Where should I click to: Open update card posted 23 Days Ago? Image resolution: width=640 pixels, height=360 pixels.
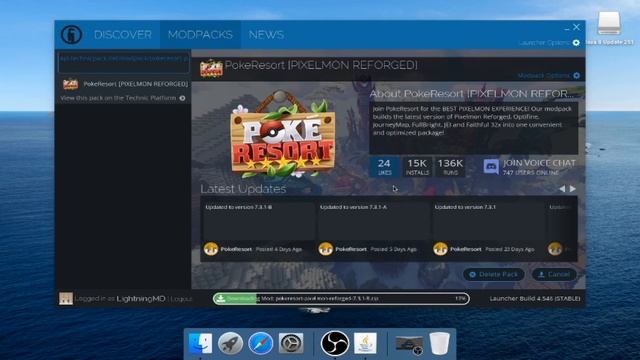coord(488,229)
